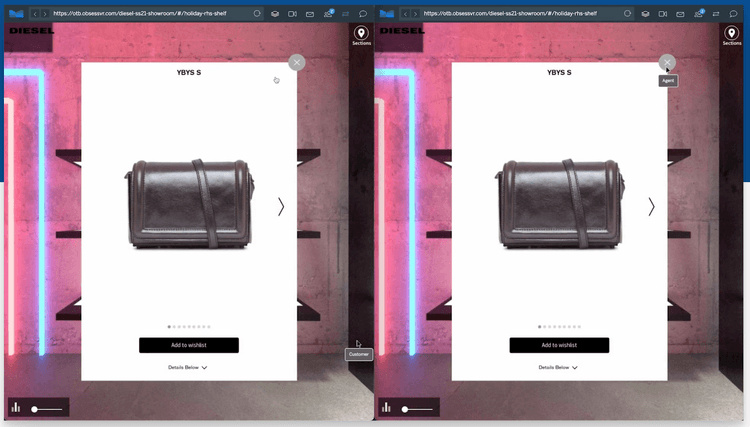Viewport: 750px width, 427px height.
Task: Click Add to wishlist in right window
Action: coord(559,345)
